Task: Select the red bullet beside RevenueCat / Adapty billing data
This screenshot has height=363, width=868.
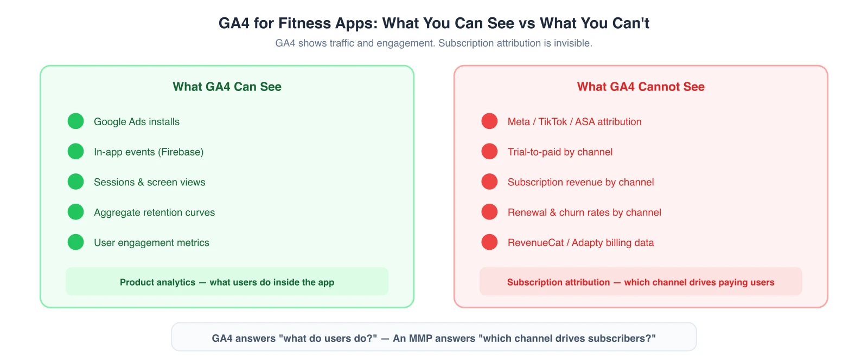Action: point(489,242)
